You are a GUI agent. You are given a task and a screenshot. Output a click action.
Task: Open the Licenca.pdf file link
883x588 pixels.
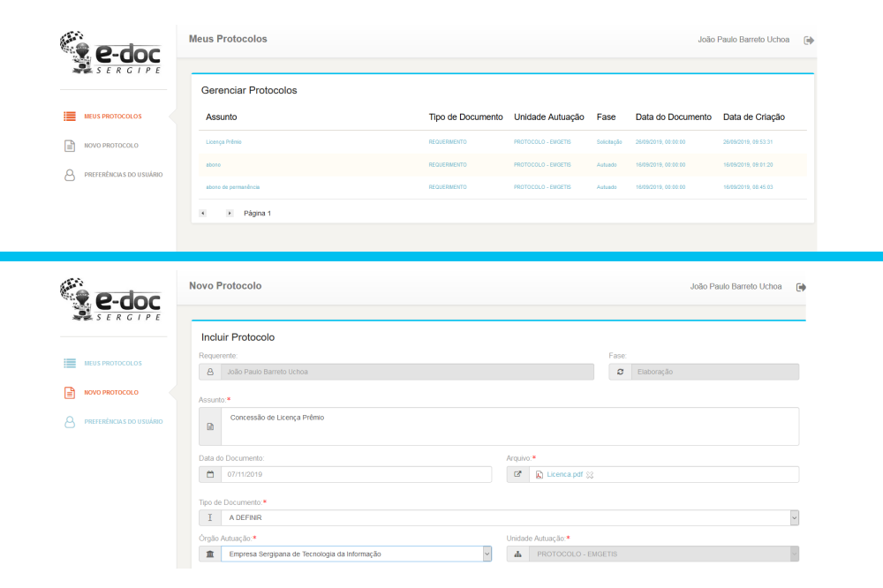(x=563, y=475)
